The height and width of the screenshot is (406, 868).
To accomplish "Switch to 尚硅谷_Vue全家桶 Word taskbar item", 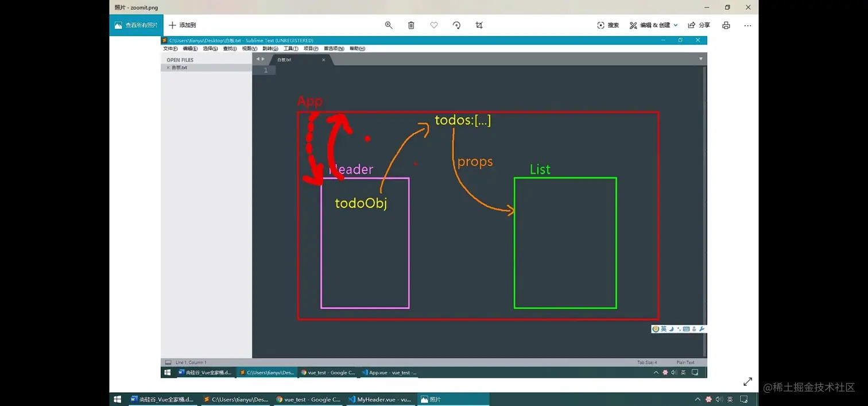I will pos(162,399).
